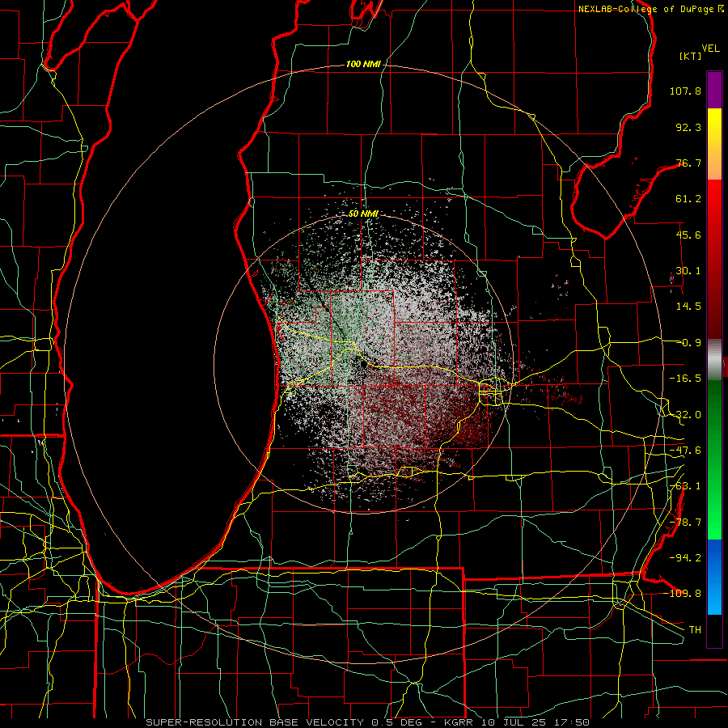728x728 pixels.
Task: Click the 92.3 velocity scale value
Action: pos(688,127)
